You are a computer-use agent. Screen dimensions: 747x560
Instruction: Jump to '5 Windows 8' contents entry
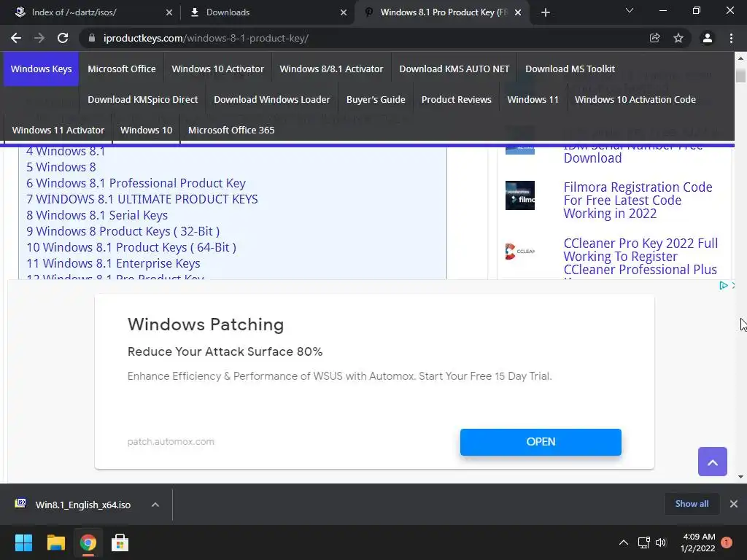[61, 167]
